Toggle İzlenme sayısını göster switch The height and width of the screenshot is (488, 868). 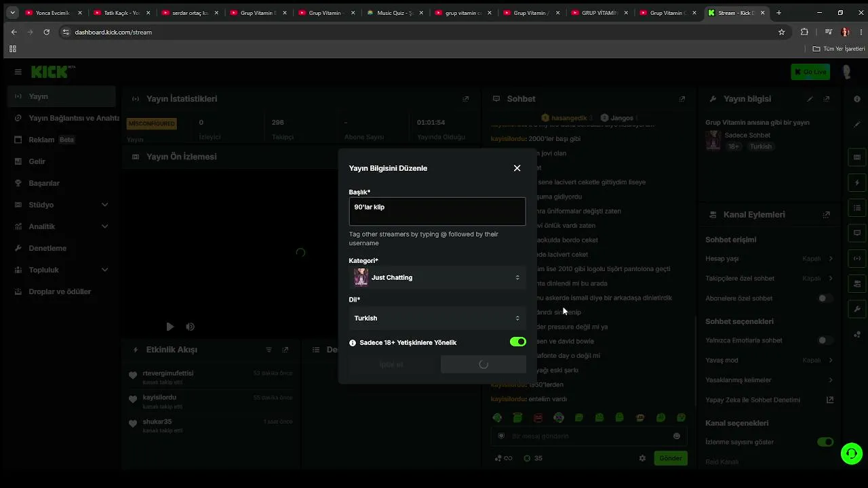click(x=825, y=442)
